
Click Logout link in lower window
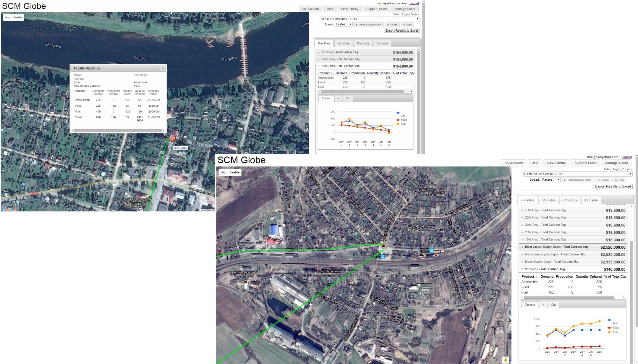[626, 157]
